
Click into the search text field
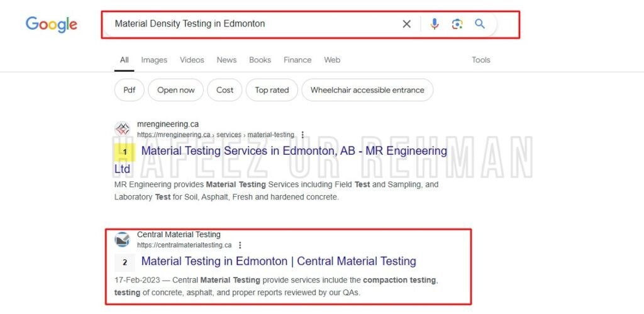point(250,24)
